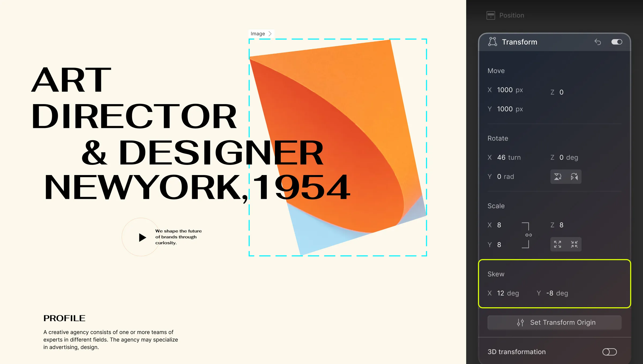
Task: Expand the Image breadcrumb chevron
Action: pyautogui.click(x=270, y=34)
